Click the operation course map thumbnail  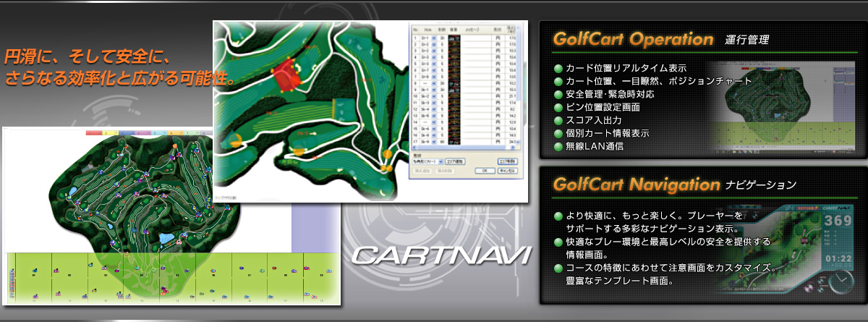pos(785,105)
